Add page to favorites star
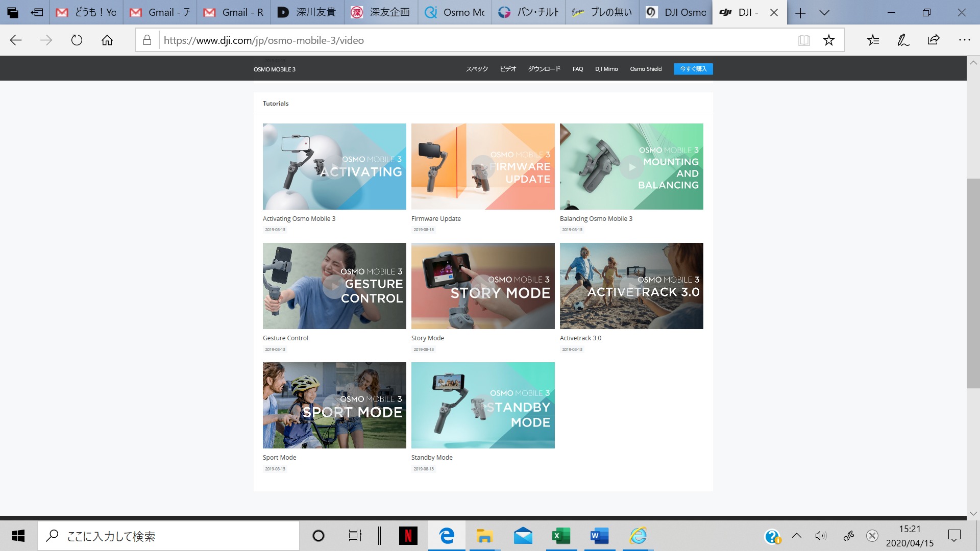Viewport: 980px width, 551px height. (829, 40)
